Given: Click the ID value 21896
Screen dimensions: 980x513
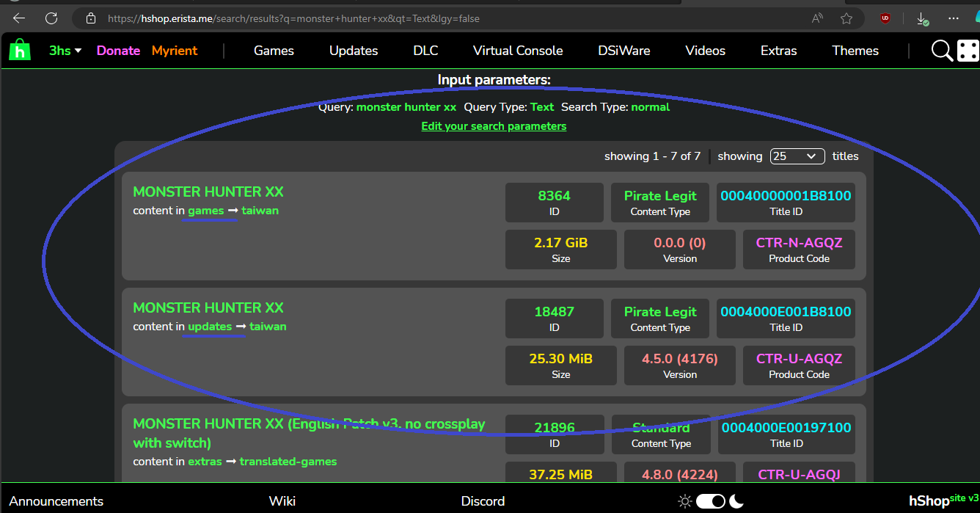Looking at the screenshot, I should [555, 428].
